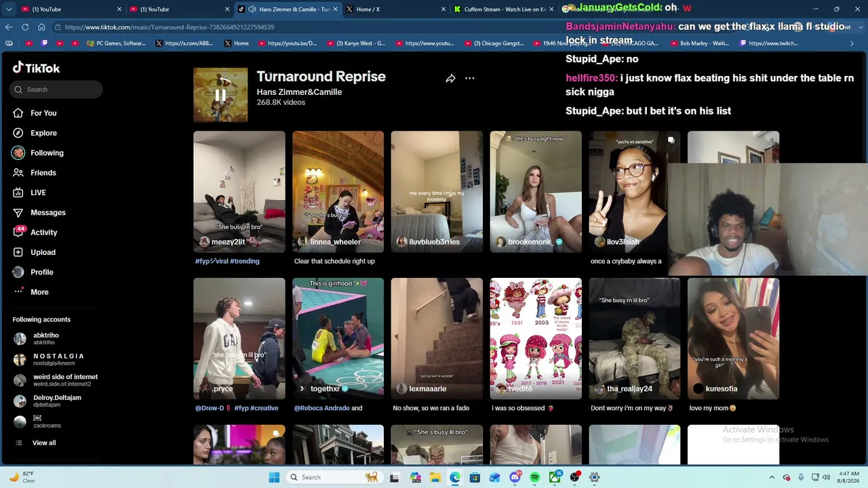Click the caption 'Clear that schedule right up'
The height and width of the screenshot is (488, 868).
334,261
